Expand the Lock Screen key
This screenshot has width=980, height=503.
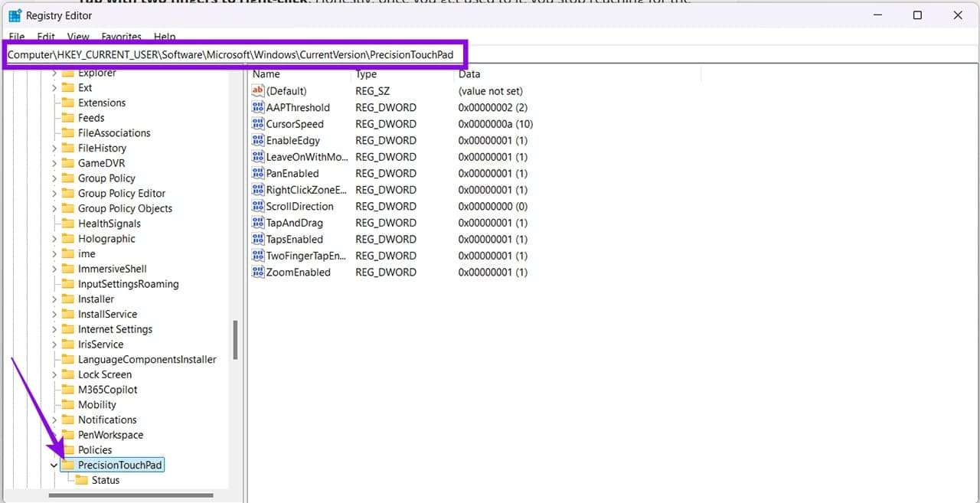54,374
